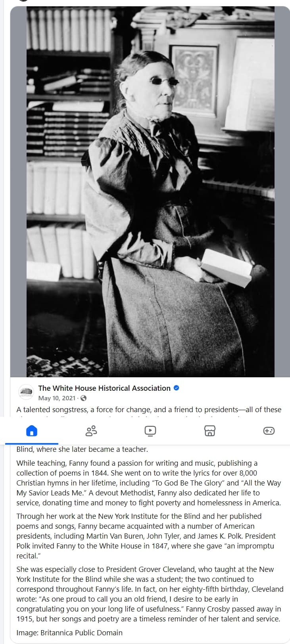290x644 pixels.
Task: Click the paragraph starting 'She was especially close'
Action: (150, 594)
